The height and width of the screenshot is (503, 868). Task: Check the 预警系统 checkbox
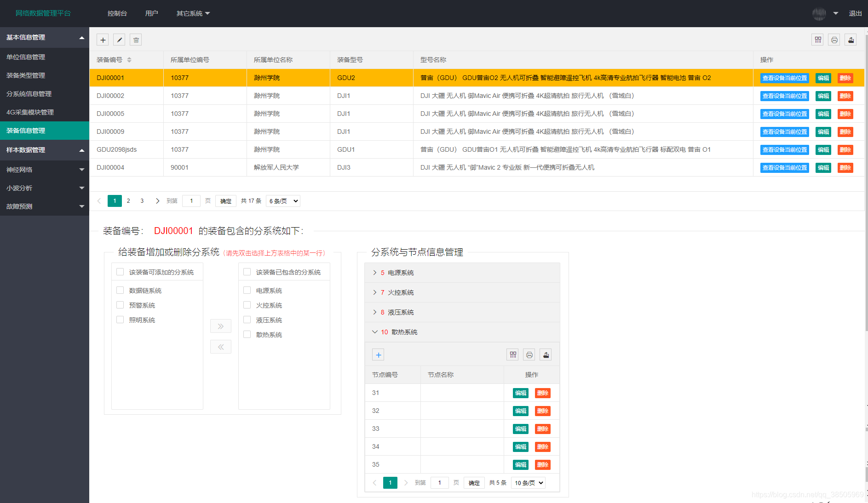120,305
